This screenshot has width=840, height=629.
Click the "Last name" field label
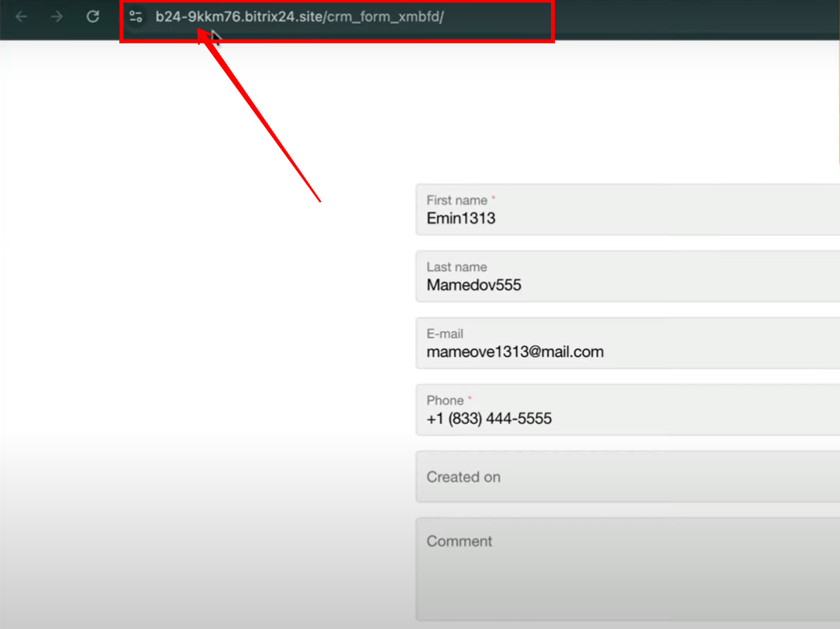pyautogui.click(x=456, y=267)
